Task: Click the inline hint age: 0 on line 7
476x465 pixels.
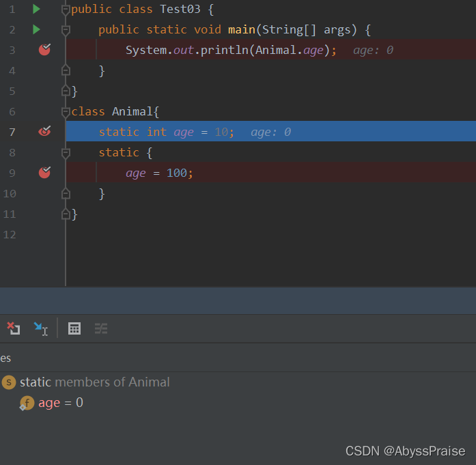Action: coord(271,132)
